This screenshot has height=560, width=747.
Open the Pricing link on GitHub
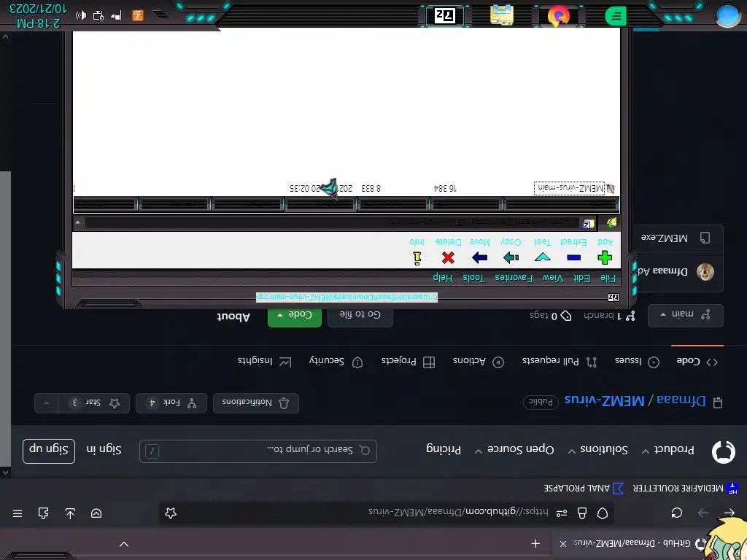click(x=444, y=449)
